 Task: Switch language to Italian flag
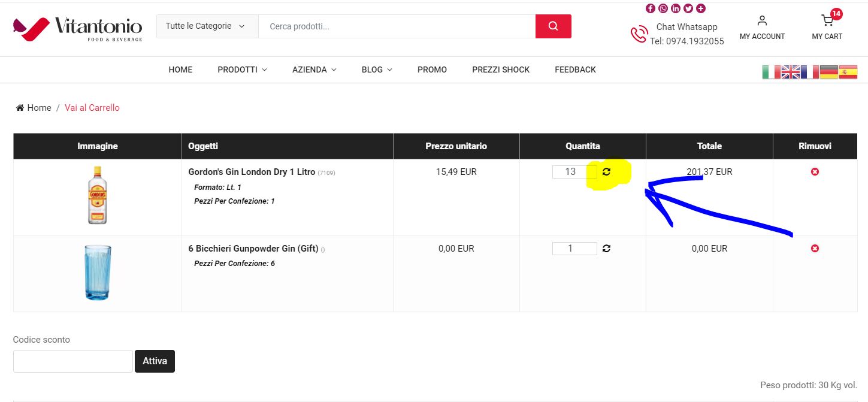(x=771, y=72)
